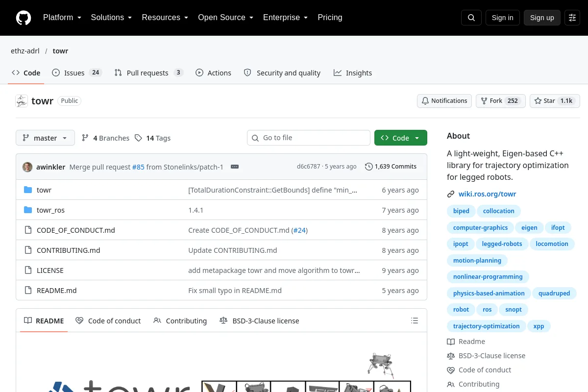Open 1,639 Commits history
The height and width of the screenshot is (392, 588).
pyautogui.click(x=391, y=167)
